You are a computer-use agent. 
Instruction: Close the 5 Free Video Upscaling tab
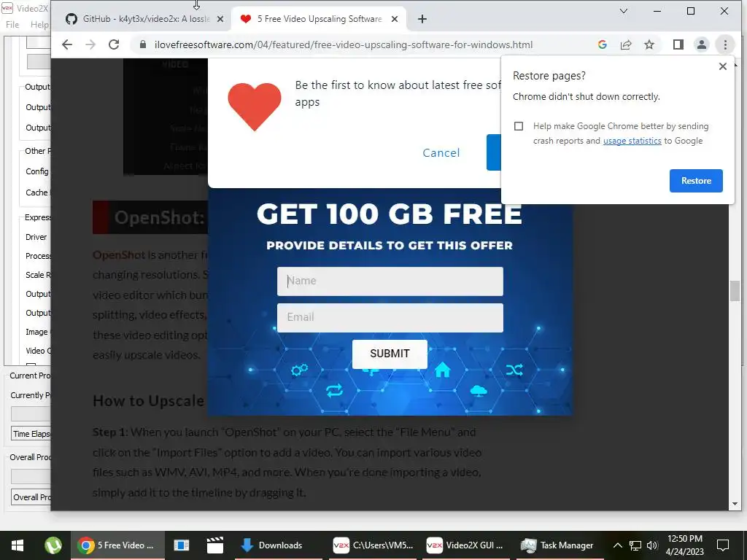point(395,19)
